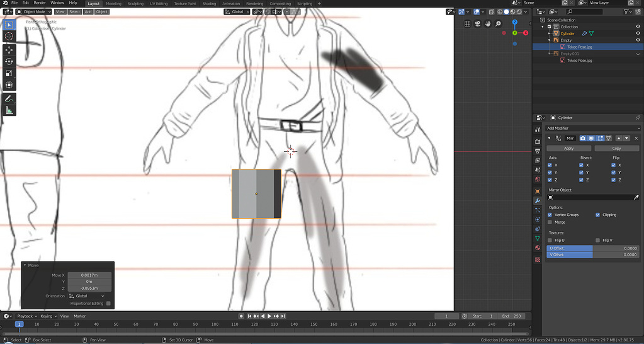Select the Annotate tool

(9, 99)
